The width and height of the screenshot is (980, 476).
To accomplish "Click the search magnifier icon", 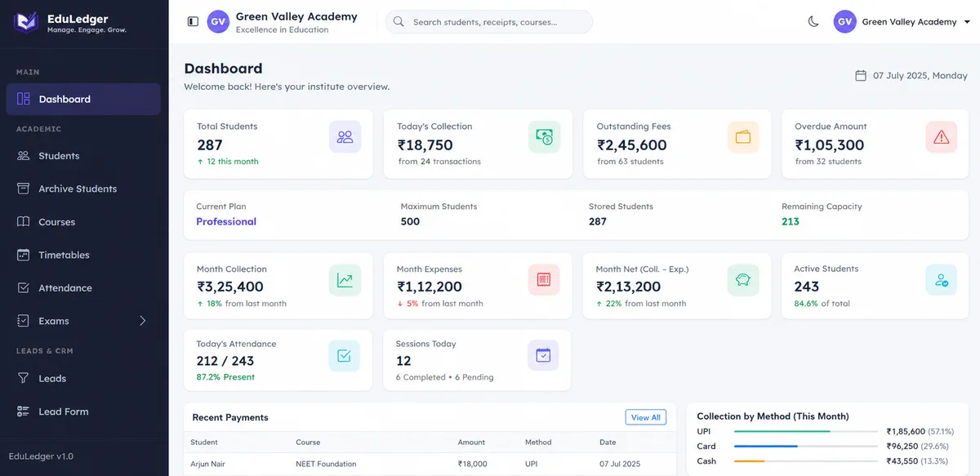I will tap(399, 22).
